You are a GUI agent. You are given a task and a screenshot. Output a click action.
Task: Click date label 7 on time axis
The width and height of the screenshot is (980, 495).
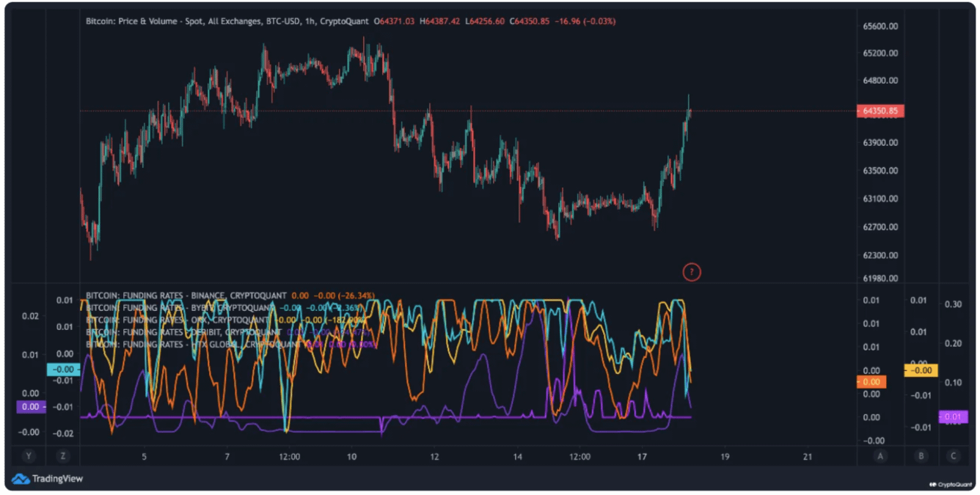pos(227,457)
